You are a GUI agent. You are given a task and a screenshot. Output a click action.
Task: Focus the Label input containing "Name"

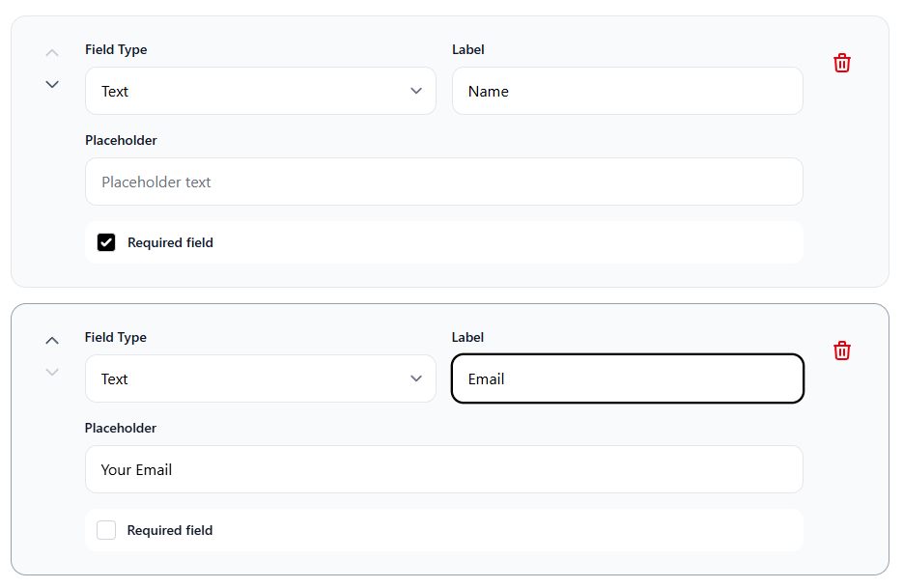[x=627, y=91]
